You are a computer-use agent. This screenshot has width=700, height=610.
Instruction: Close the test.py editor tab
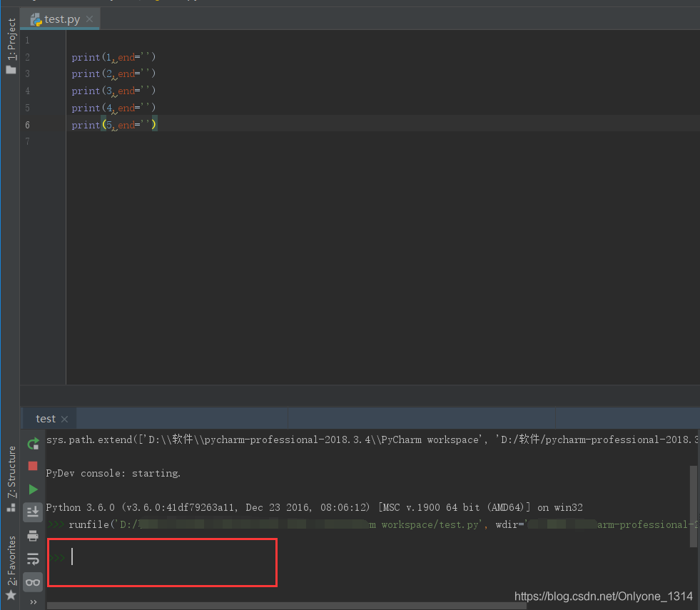[90, 19]
